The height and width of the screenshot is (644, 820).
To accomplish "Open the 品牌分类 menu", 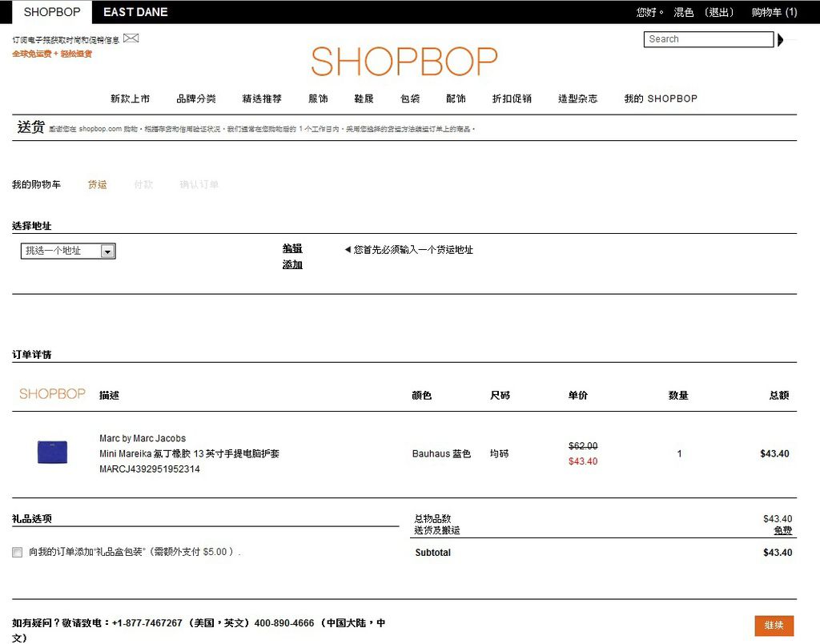I will 196,99.
